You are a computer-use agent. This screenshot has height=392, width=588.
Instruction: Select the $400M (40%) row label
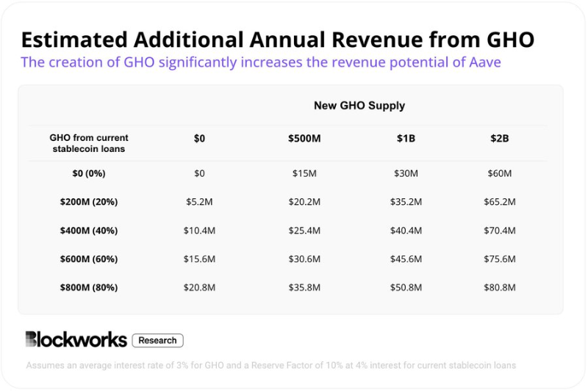89,231
